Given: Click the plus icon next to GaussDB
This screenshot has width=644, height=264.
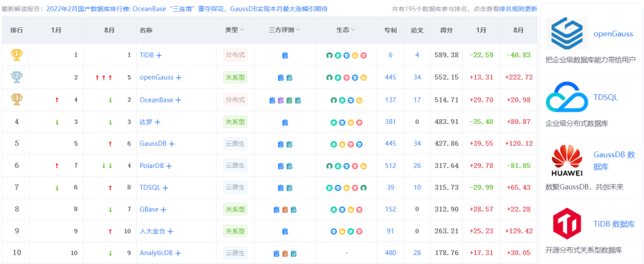Looking at the screenshot, I should (x=172, y=144).
